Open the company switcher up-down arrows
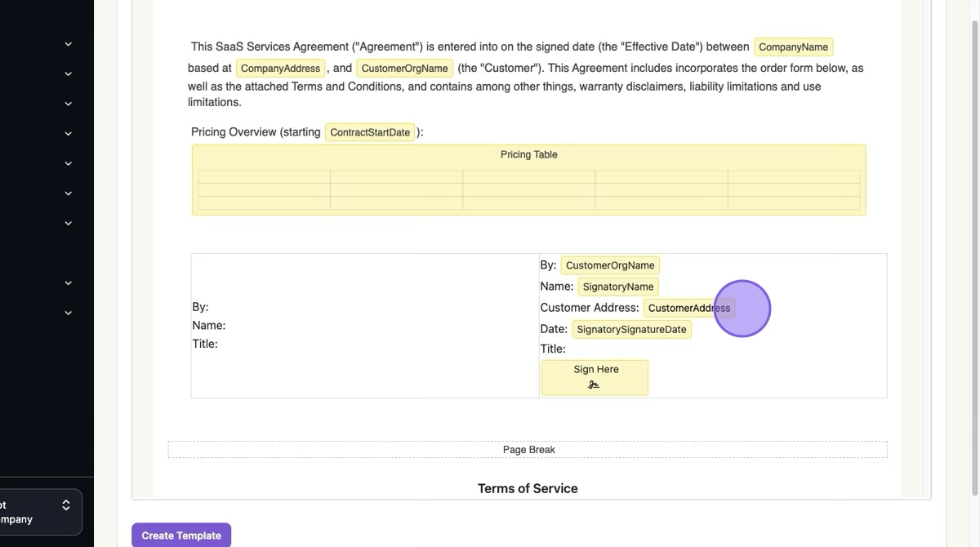This screenshot has height=547, width=980. click(x=66, y=505)
